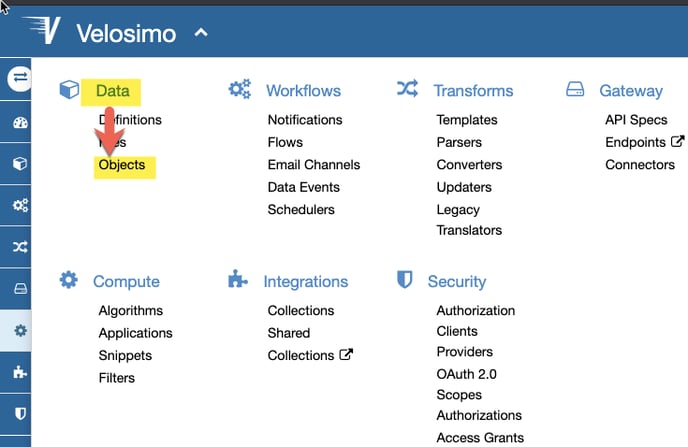Click Connectors under Gateway
This screenshot has width=688, height=447.
(640, 165)
